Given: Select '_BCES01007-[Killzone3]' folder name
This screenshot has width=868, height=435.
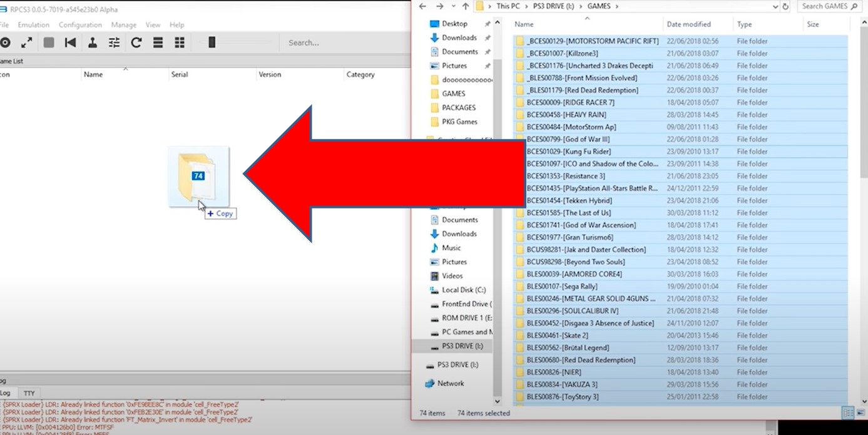Looking at the screenshot, I should 562,54.
